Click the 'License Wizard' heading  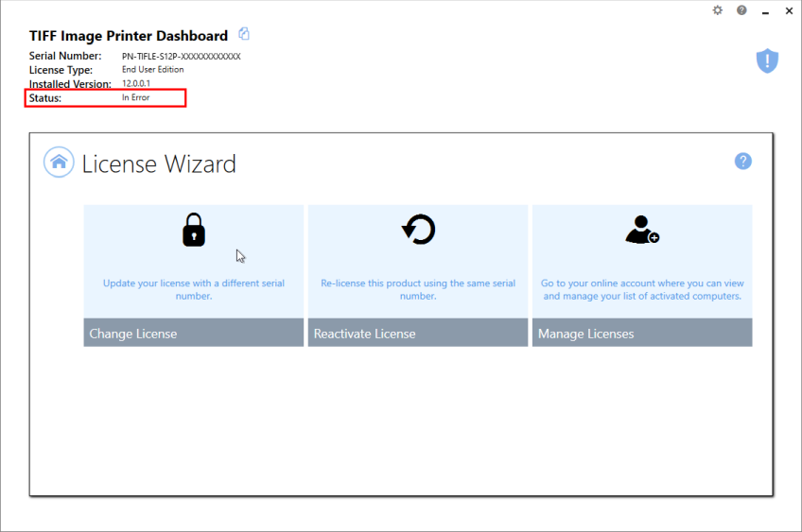click(159, 164)
